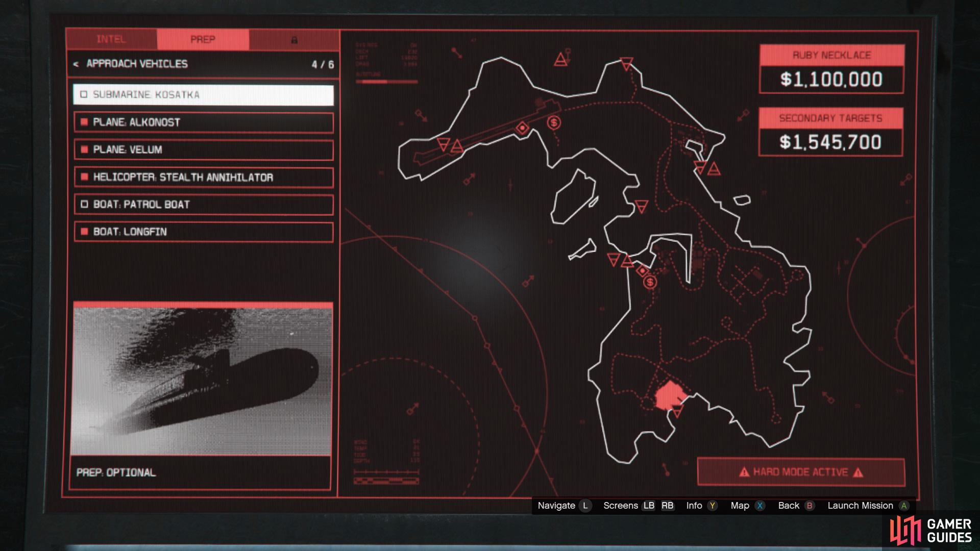The width and height of the screenshot is (980, 551).
Task: Click the triangle marker at the compound
Action: click(677, 410)
